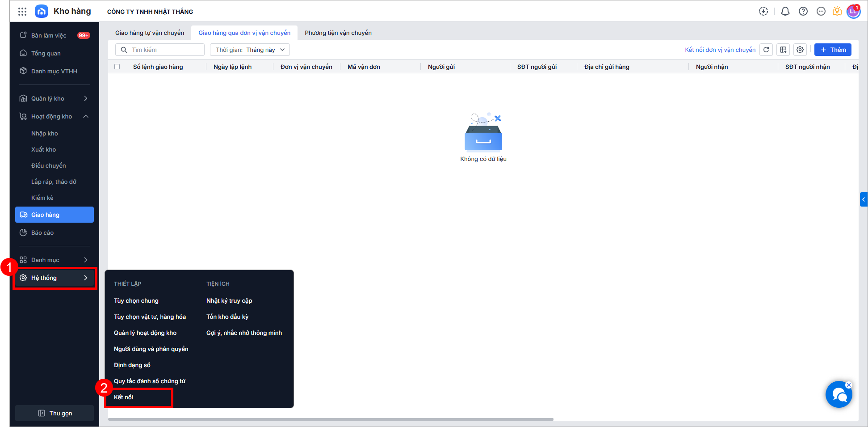Click the user avatar icon
This screenshot has height=427, width=868.
(x=853, y=12)
